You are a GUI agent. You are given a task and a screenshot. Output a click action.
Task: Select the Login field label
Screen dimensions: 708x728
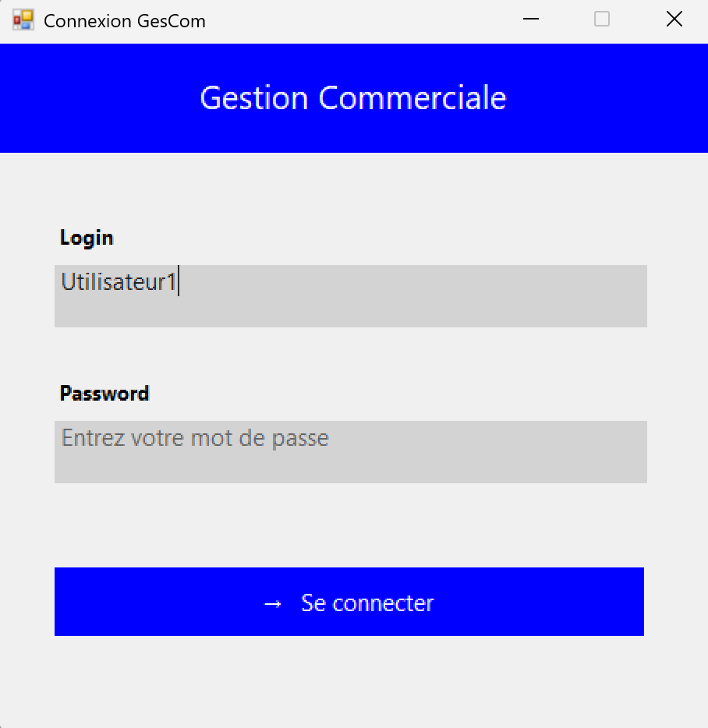pos(86,238)
